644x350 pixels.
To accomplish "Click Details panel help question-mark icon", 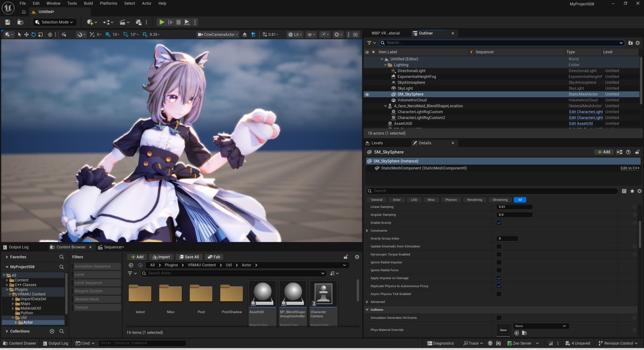I will pyautogui.click(x=629, y=152).
